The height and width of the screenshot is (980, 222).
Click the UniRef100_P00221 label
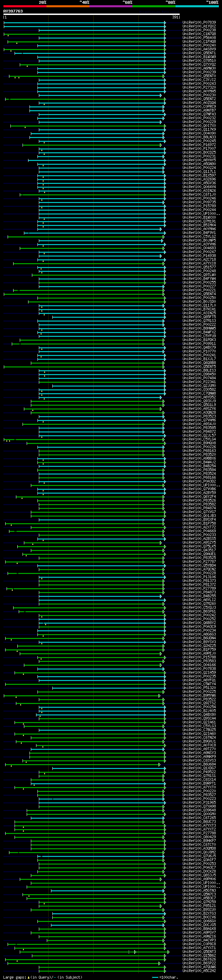[x=199, y=290]
